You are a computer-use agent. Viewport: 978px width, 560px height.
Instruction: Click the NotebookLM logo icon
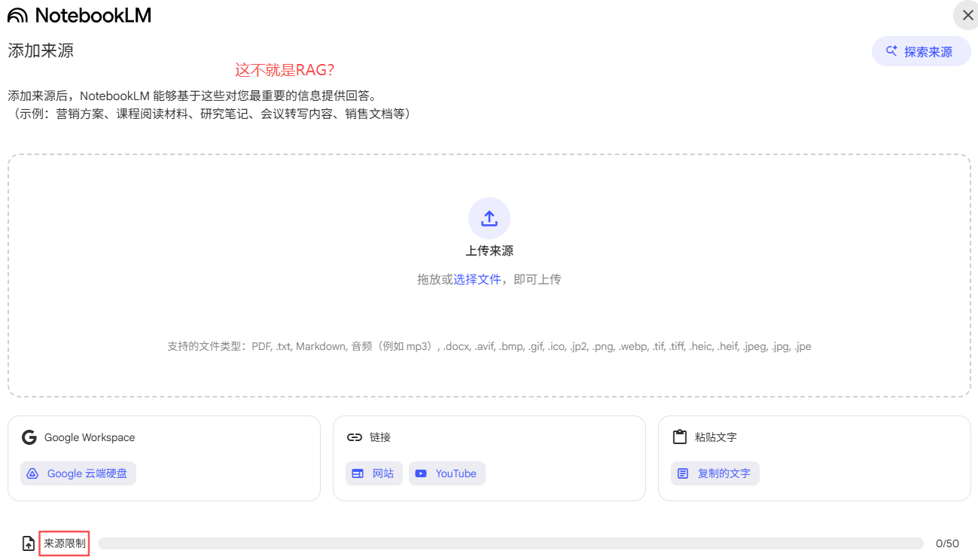coord(16,14)
